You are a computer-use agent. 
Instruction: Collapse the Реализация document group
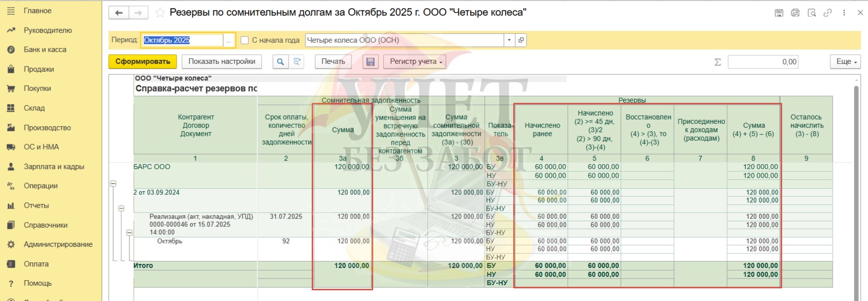(x=129, y=233)
